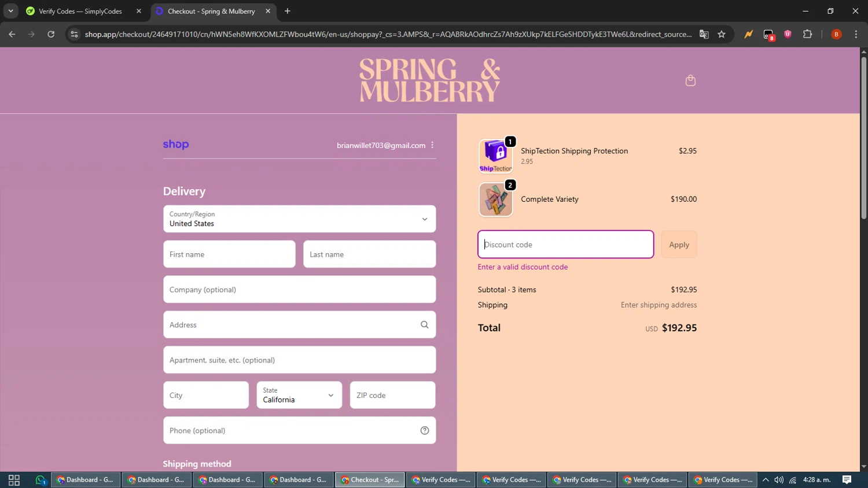Open the account options menu beside the email
Viewport: 868px width, 488px height.
pos(432,145)
